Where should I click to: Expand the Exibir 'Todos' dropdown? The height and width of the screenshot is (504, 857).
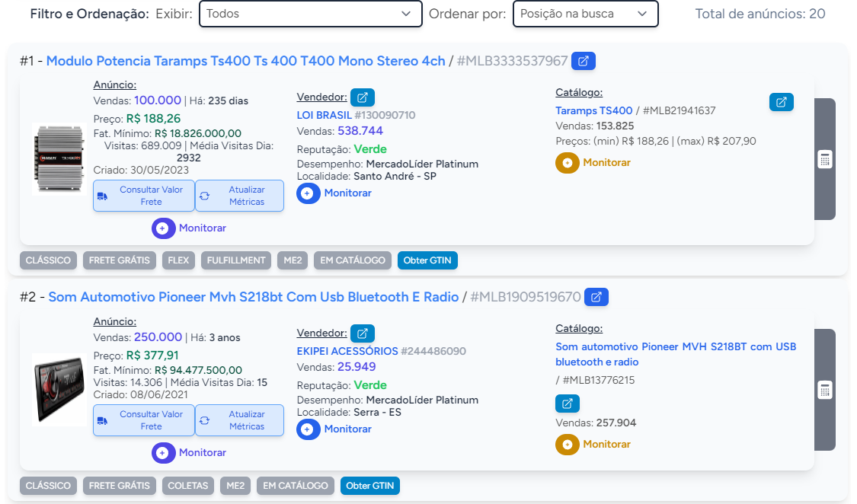tap(310, 14)
